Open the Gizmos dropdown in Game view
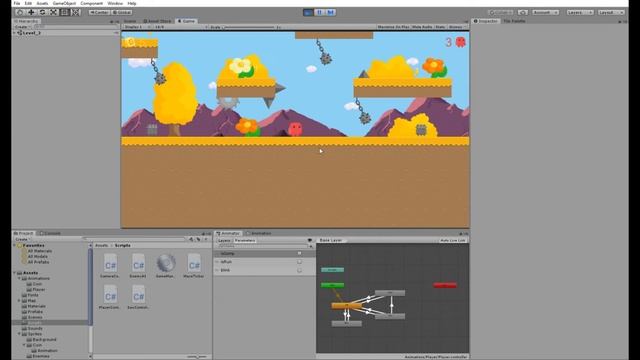The image size is (640, 360). [457, 27]
